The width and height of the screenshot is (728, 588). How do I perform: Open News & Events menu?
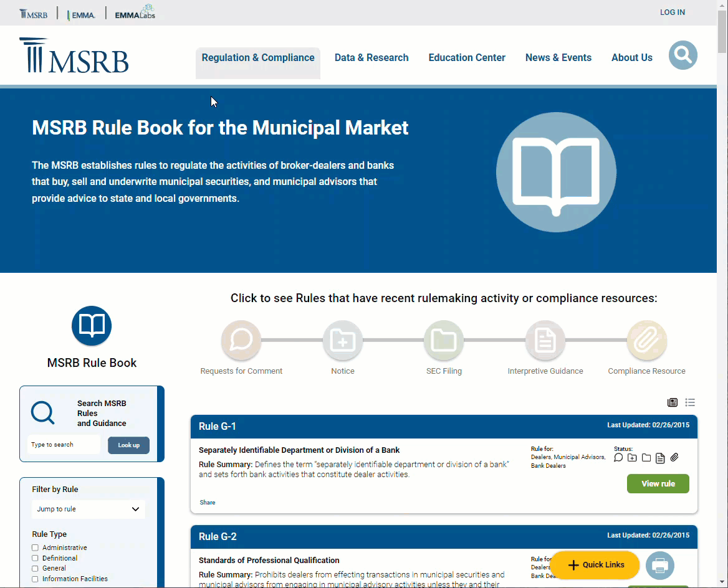558,57
